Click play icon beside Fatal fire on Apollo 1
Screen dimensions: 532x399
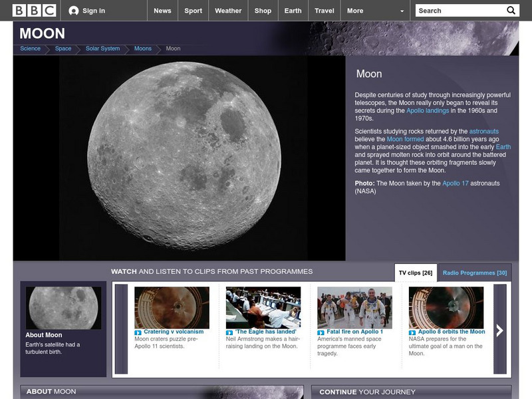click(321, 332)
